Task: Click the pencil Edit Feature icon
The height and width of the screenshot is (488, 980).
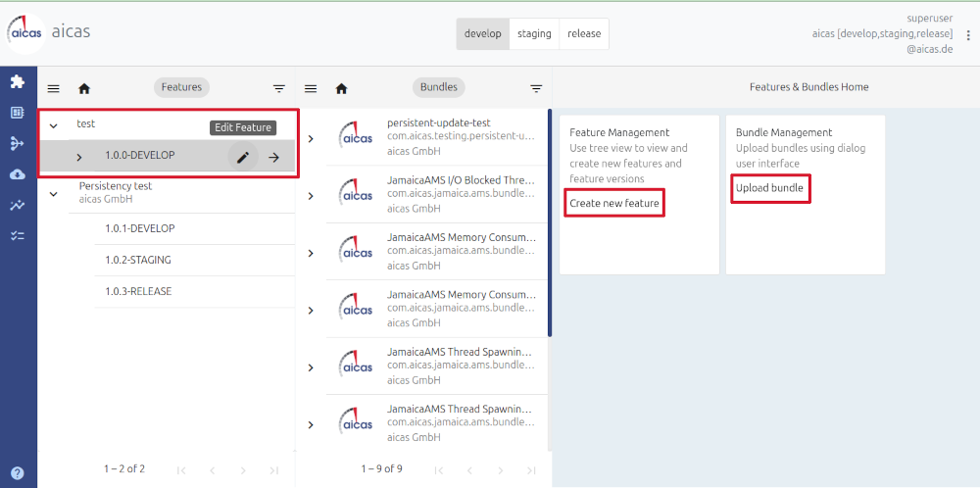Action: coord(243,157)
